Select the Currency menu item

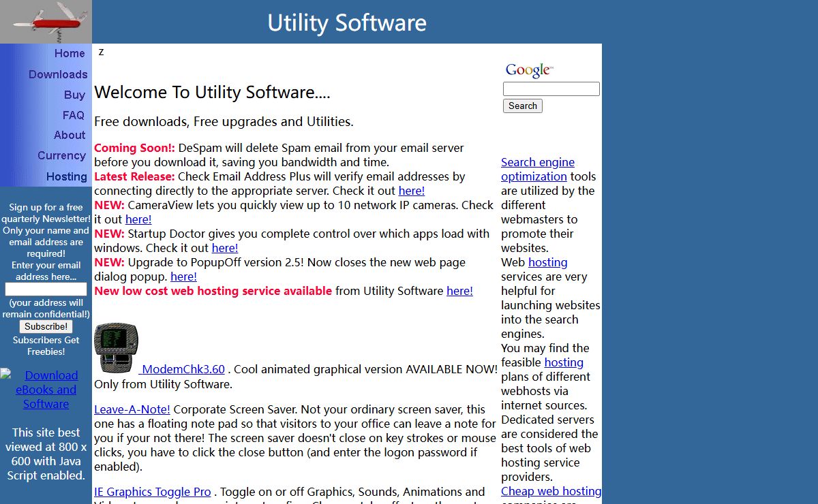click(61, 155)
